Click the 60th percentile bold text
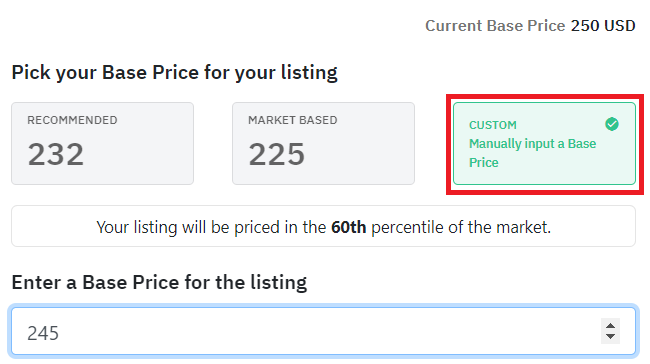This screenshot has height=364, width=650. tap(349, 227)
